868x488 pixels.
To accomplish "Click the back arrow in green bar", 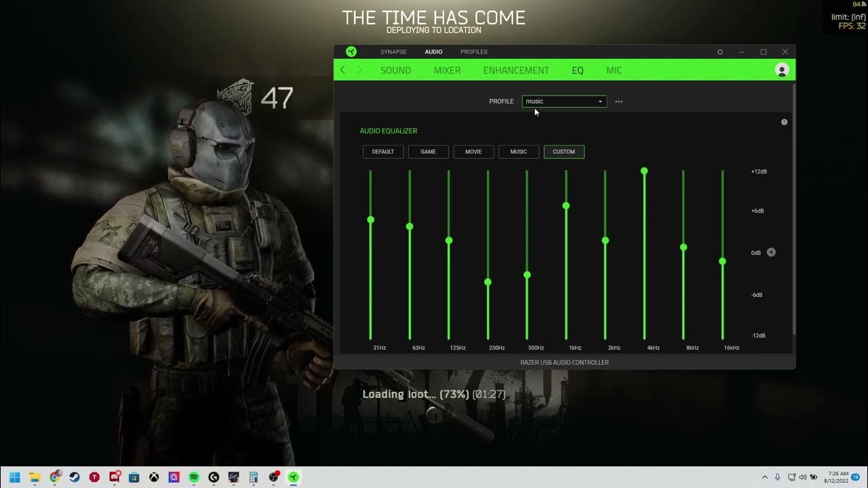I will click(x=342, y=70).
